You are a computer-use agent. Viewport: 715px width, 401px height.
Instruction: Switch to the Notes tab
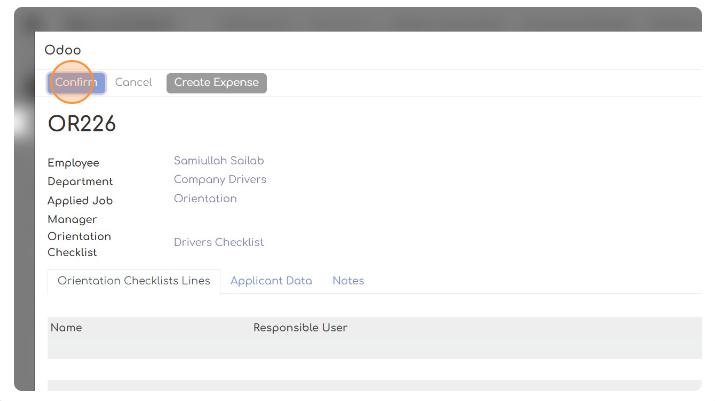coord(348,281)
